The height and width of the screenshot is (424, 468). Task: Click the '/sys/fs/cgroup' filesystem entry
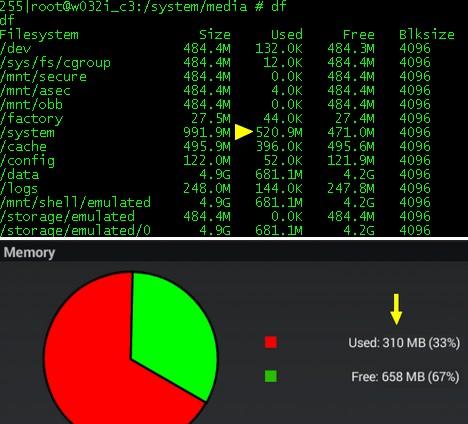pyautogui.click(x=55, y=63)
